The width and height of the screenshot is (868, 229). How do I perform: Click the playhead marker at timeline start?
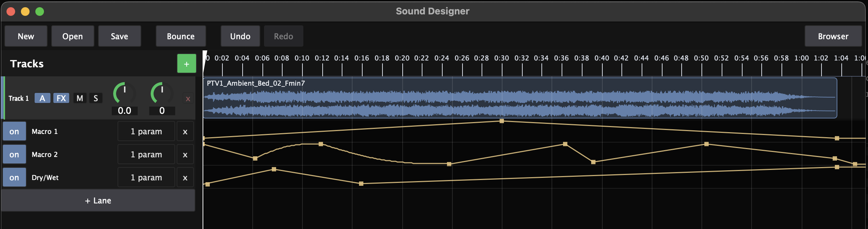pyautogui.click(x=205, y=62)
